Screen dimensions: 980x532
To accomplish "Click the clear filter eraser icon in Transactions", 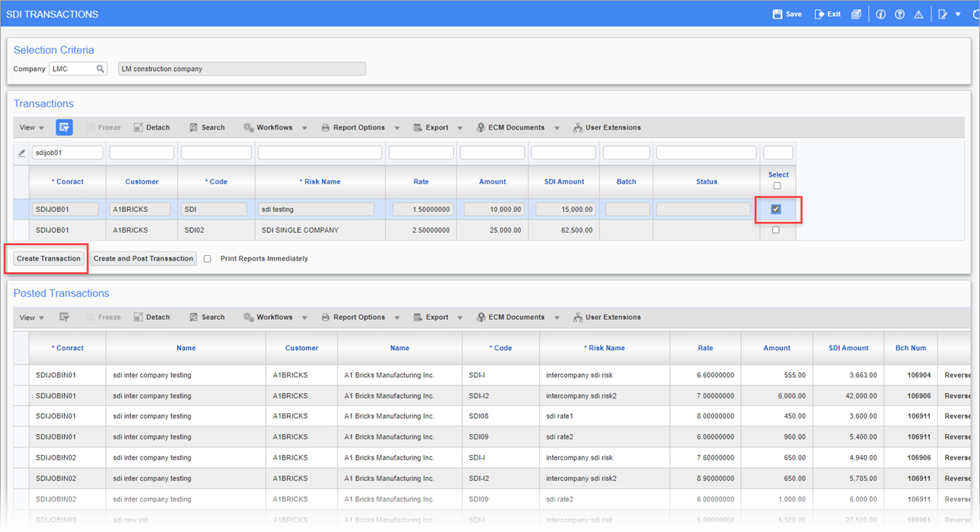I will coord(22,153).
